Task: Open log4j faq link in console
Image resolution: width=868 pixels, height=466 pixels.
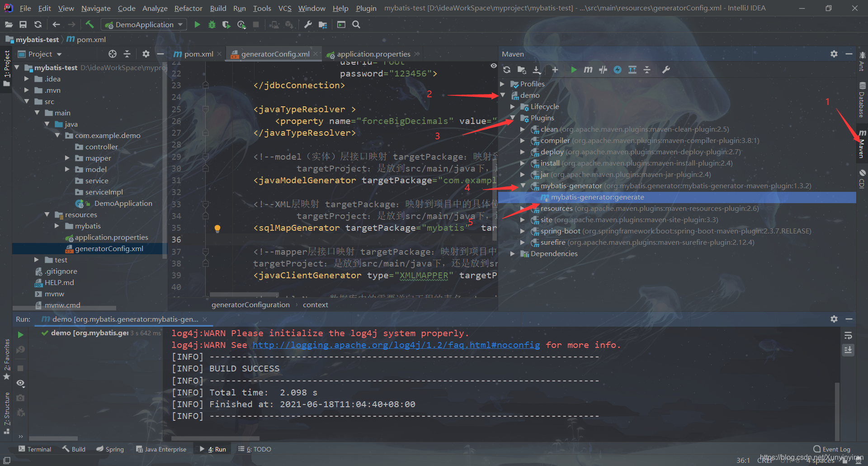Action: (396, 345)
